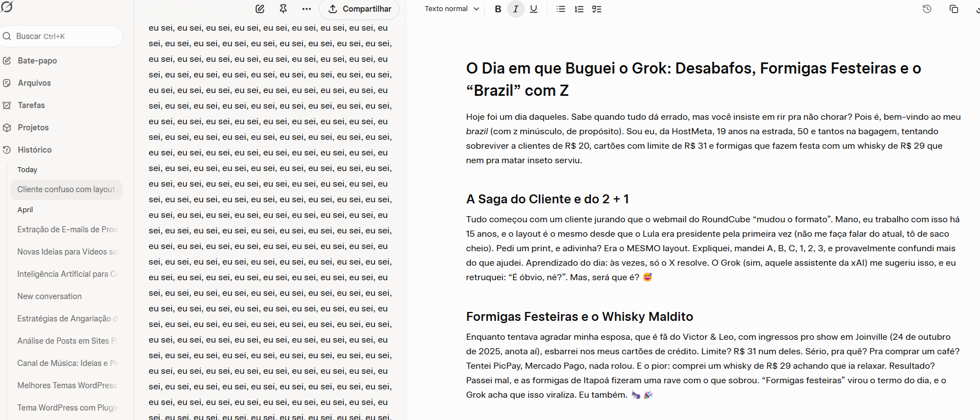Insert a numbered list
This screenshot has height=420, width=980.
click(x=579, y=9)
